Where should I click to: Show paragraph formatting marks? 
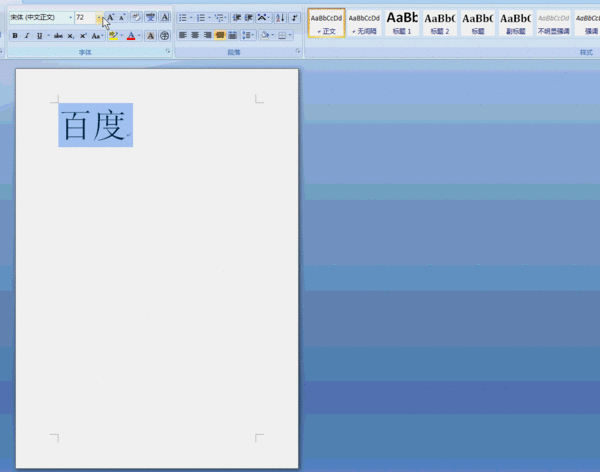(x=295, y=18)
